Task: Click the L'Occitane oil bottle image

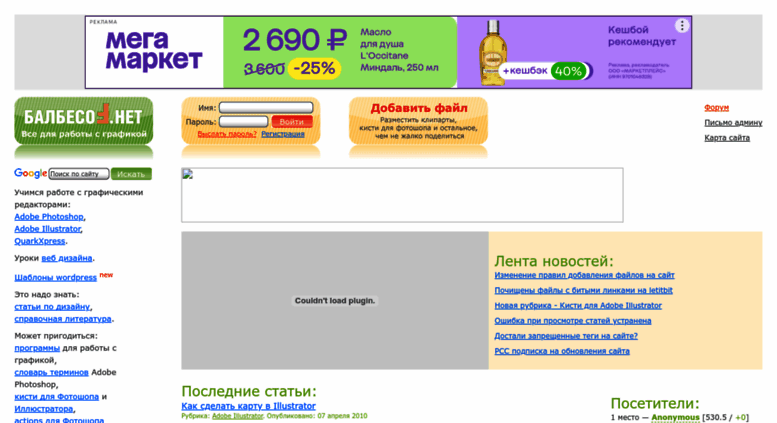Action: click(493, 53)
